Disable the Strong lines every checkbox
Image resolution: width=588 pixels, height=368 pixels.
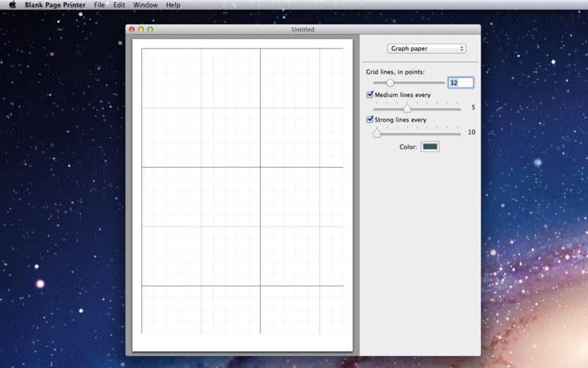coord(370,119)
